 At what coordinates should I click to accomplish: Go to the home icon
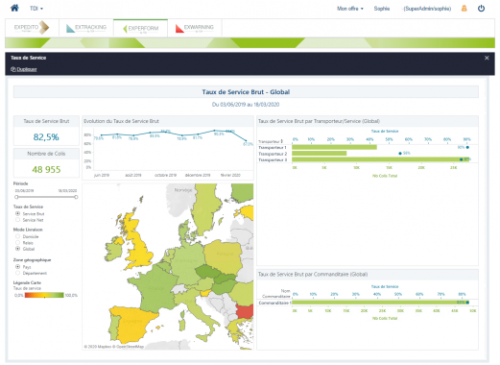coord(14,8)
